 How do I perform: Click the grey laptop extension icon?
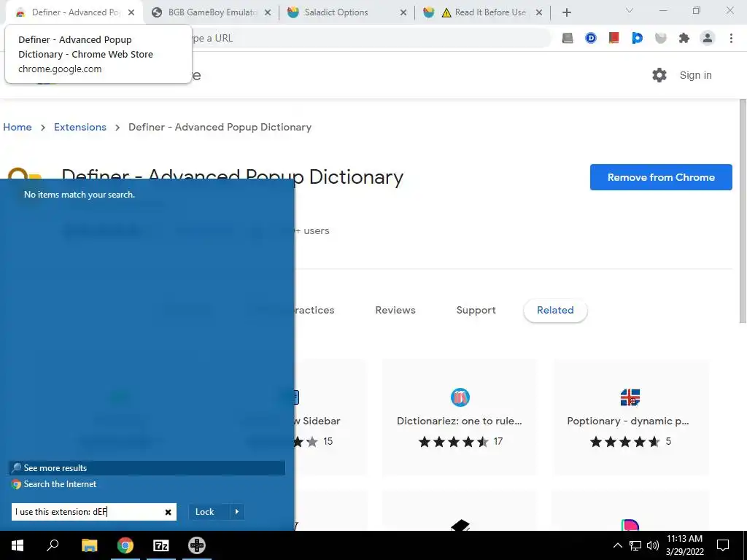[568, 38]
